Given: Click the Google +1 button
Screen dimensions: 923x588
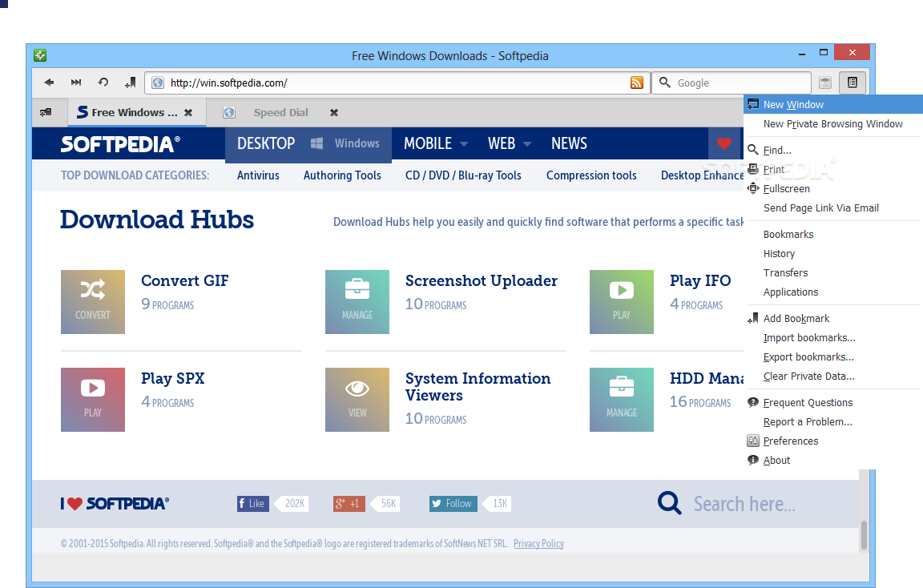Looking at the screenshot, I should 349,503.
